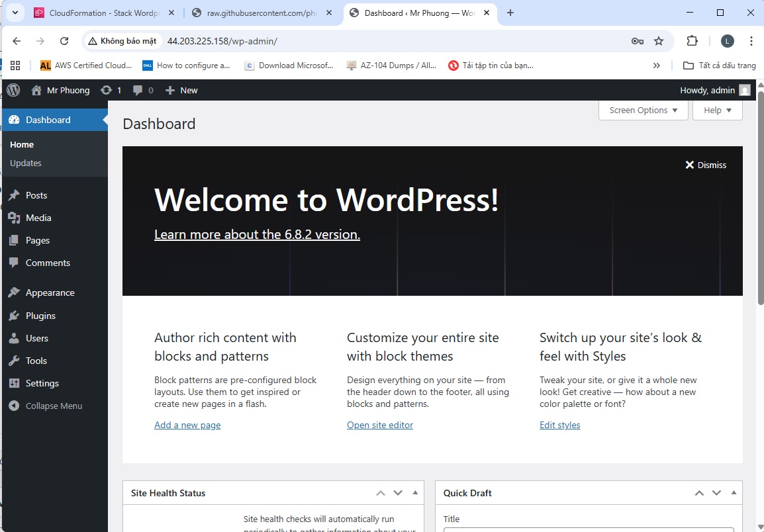This screenshot has height=532, width=764.
Task: Click the WordPress logo in admin bar
Action: [x=13, y=90]
